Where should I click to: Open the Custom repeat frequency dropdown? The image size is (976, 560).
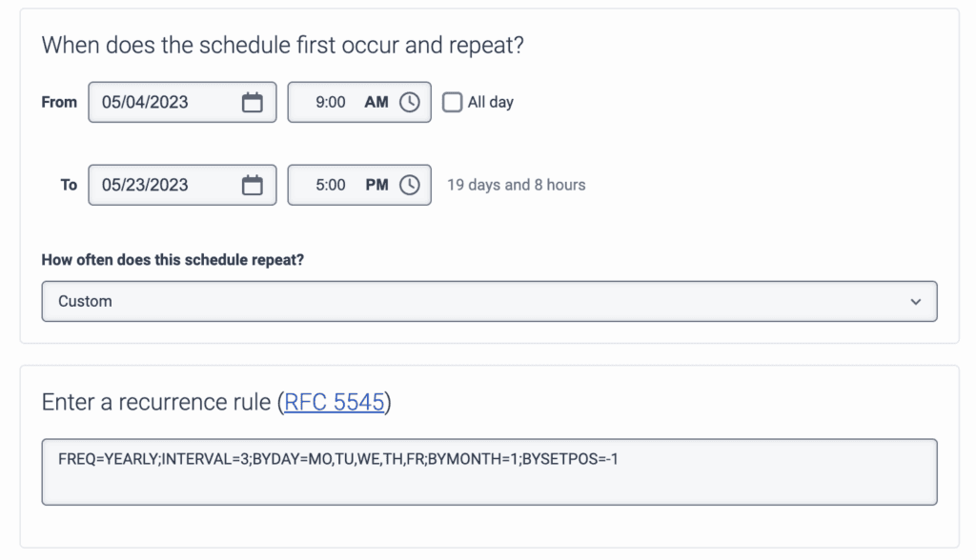point(489,301)
